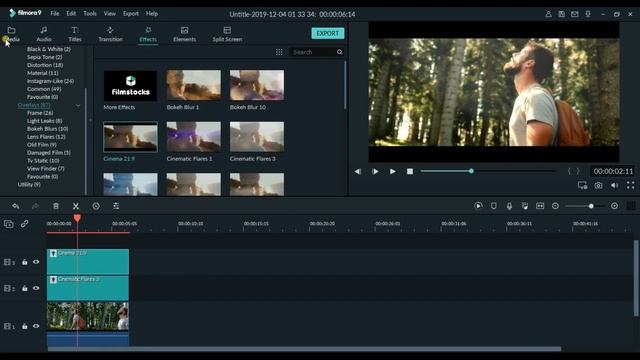Click the Undo arrow in timeline toolbar

(16, 206)
